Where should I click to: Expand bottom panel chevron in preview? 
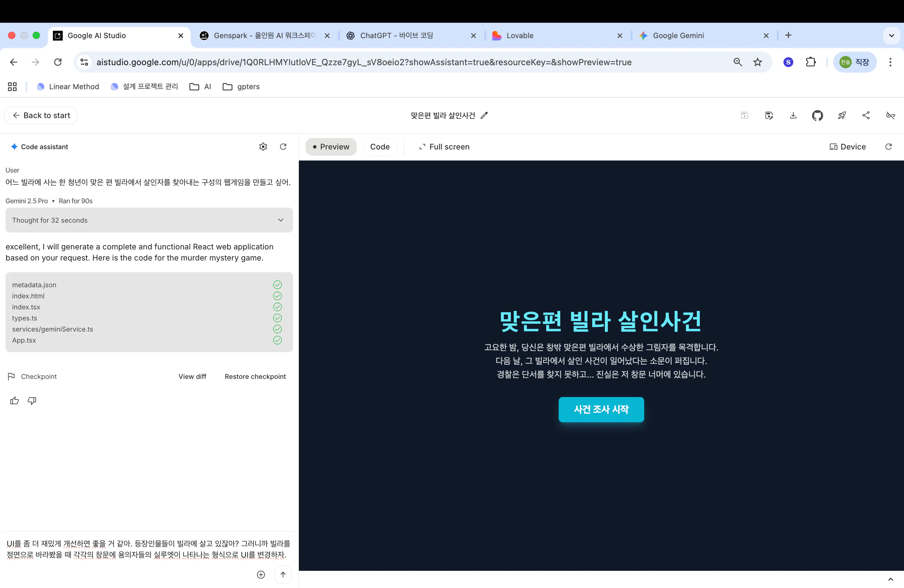point(890,580)
